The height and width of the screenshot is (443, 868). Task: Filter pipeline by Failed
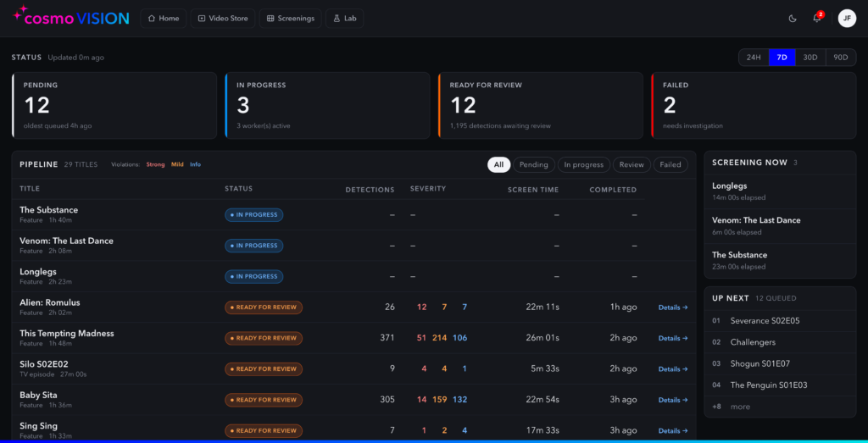pyautogui.click(x=670, y=165)
